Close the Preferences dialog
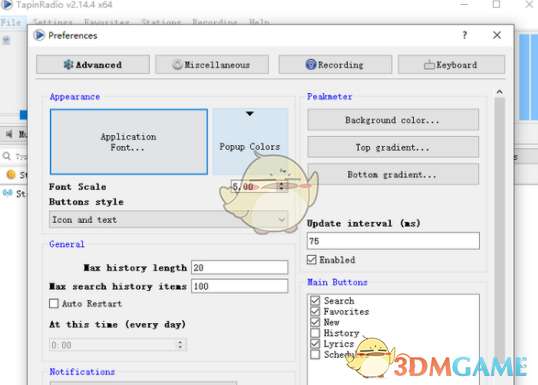Viewport: 538px width, 385px height. (497, 35)
